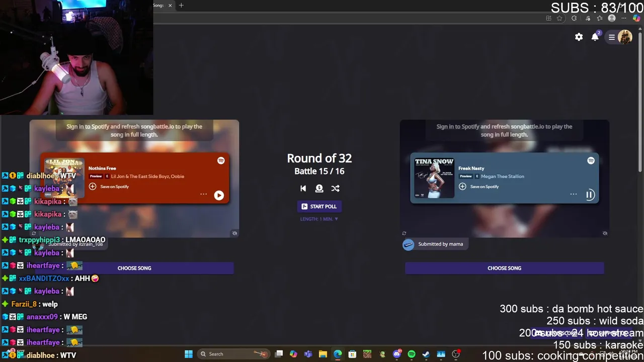Open Steam from the taskbar

(426, 354)
